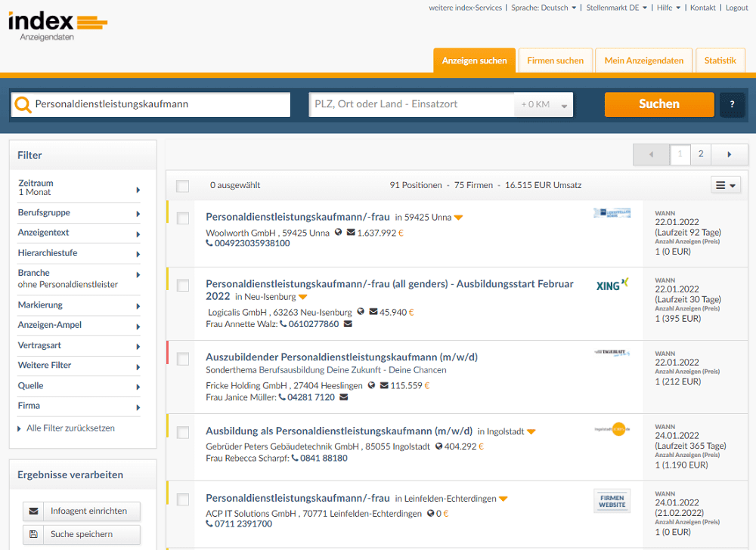Click globe icon next to Fricke Holding GmbH
The width and height of the screenshot is (756, 550).
pyautogui.click(x=371, y=385)
